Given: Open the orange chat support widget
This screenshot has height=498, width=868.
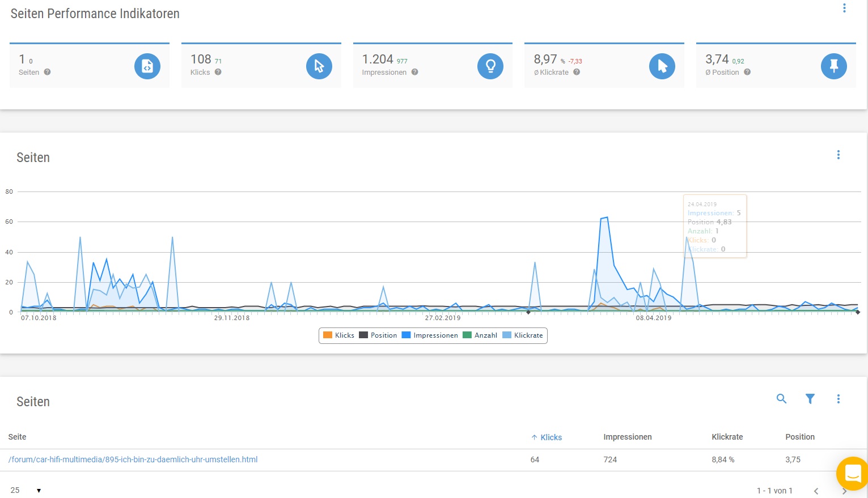Looking at the screenshot, I should pyautogui.click(x=853, y=473).
